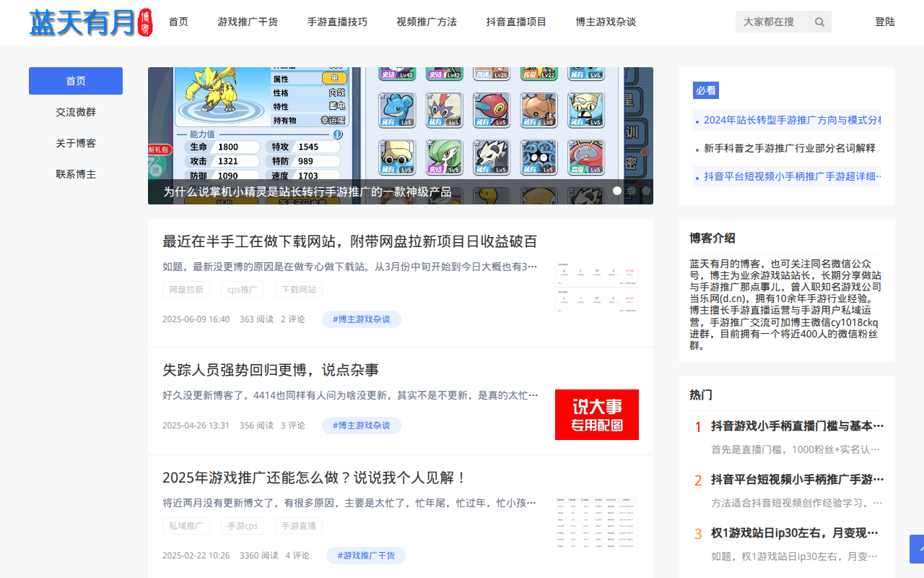Screen dimensions: 924x578
Task: Click the excerpt 如题，最新没更博的原因
Action: tap(350, 267)
